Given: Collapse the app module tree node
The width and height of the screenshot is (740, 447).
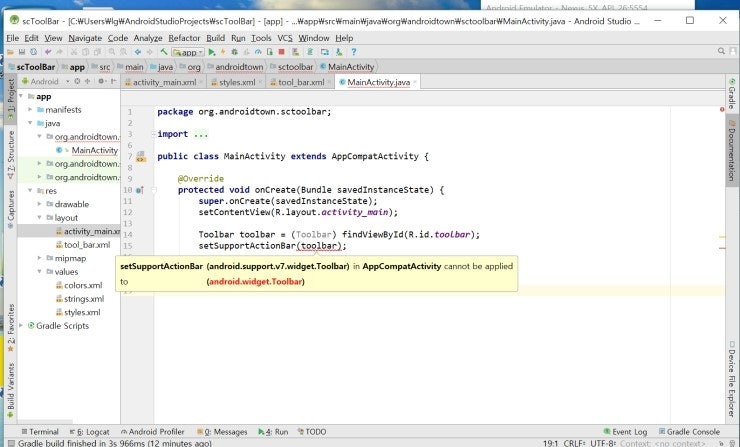Looking at the screenshot, I should [21, 96].
